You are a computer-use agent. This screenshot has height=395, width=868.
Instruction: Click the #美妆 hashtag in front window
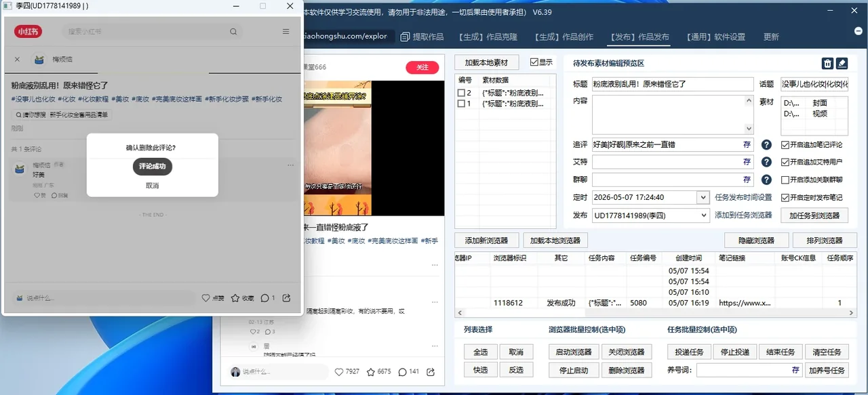(121, 99)
